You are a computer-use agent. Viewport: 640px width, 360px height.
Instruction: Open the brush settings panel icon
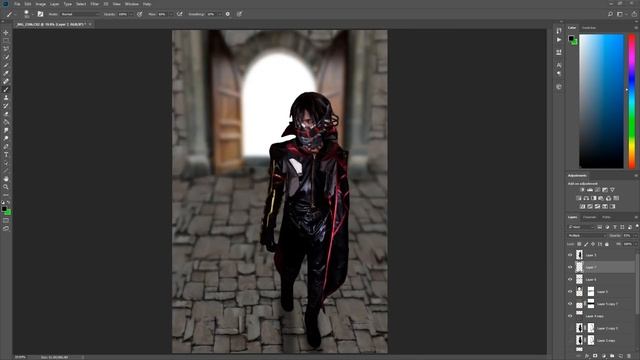[40, 14]
